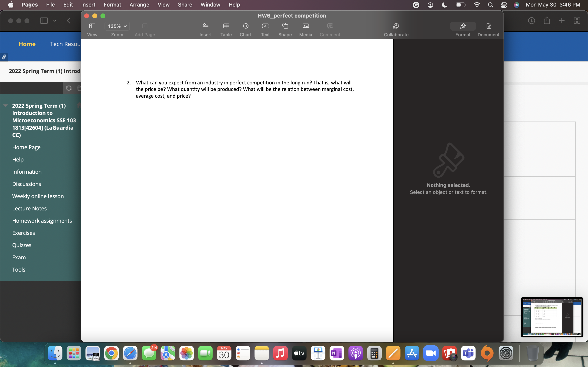
Task: Open Spotlight search from the menu bar
Action: 490,5
